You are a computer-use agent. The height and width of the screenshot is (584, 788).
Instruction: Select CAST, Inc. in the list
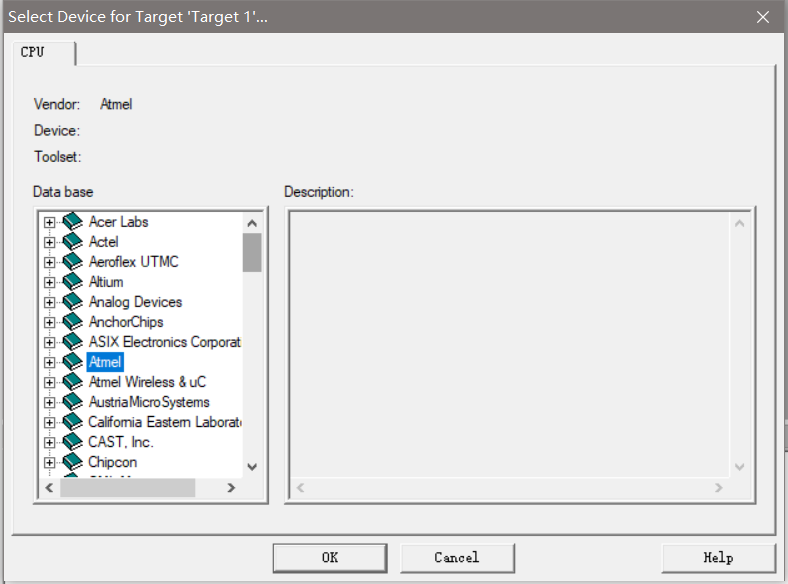coord(121,442)
